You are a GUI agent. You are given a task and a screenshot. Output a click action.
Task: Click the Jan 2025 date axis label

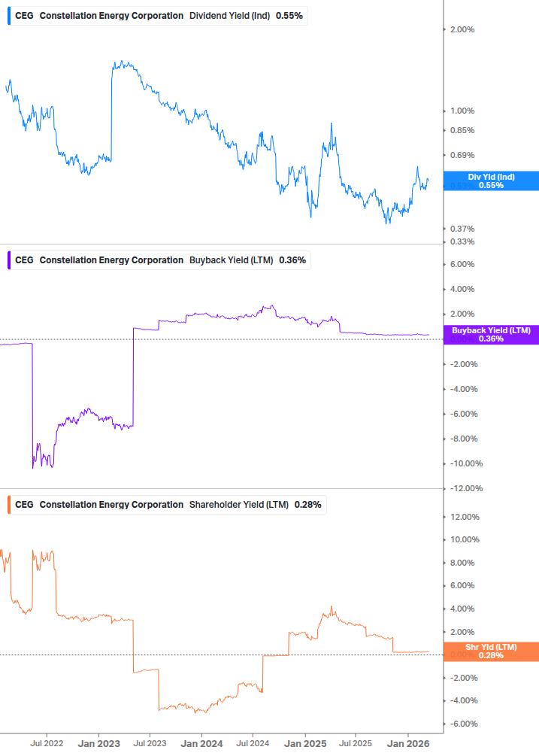pyautogui.click(x=305, y=744)
